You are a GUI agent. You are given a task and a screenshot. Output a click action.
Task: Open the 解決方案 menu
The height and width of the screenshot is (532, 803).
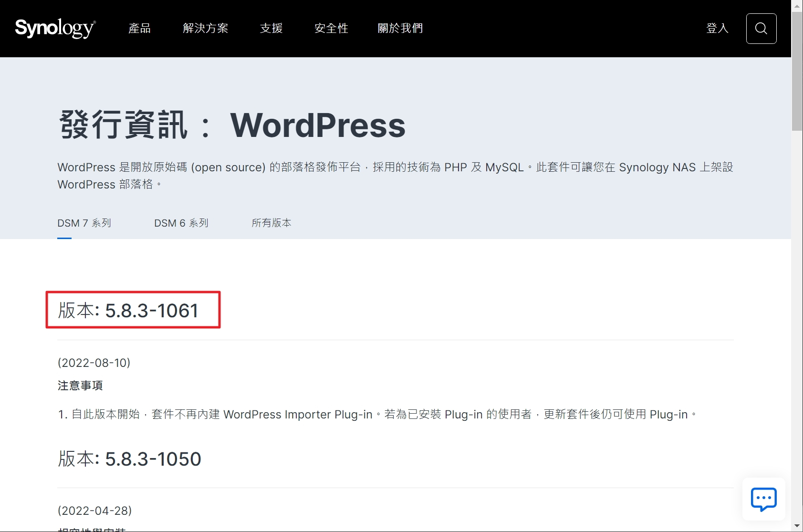click(206, 29)
